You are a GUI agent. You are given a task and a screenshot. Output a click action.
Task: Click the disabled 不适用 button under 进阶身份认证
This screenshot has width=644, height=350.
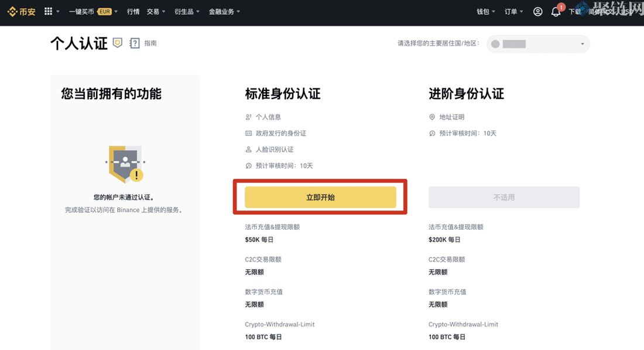pyautogui.click(x=503, y=198)
